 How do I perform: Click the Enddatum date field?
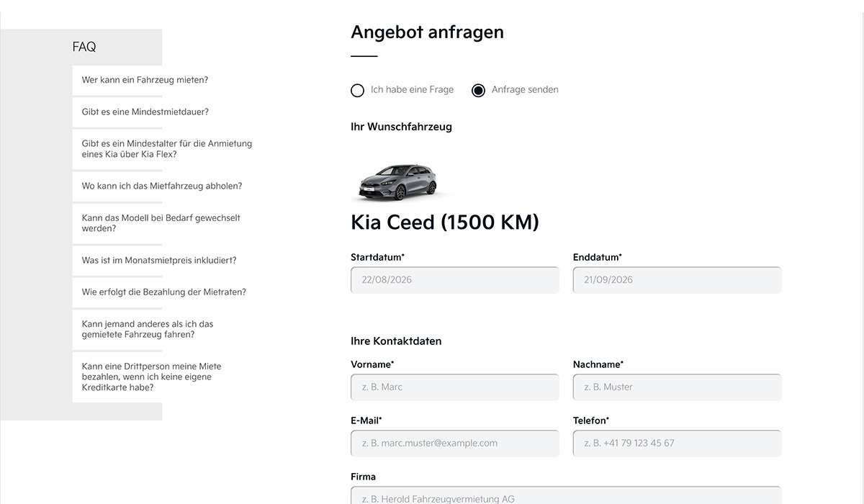(x=678, y=280)
